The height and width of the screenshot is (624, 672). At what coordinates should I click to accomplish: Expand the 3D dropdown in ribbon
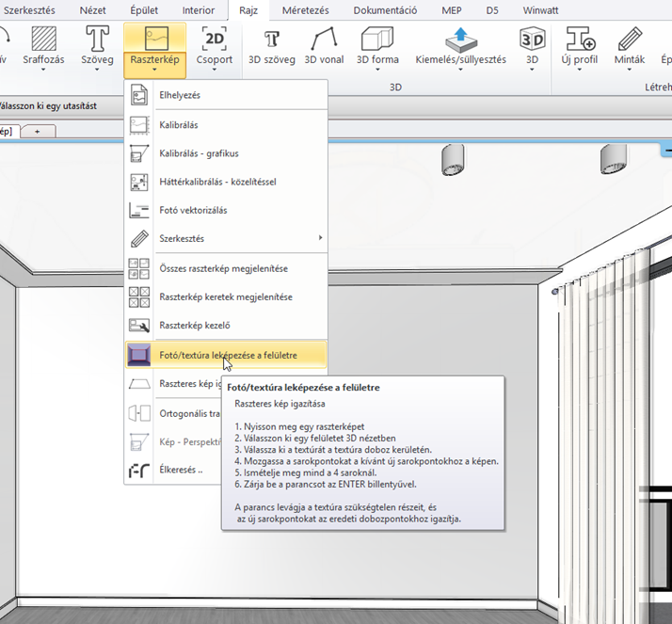click(x=533, y=69)
